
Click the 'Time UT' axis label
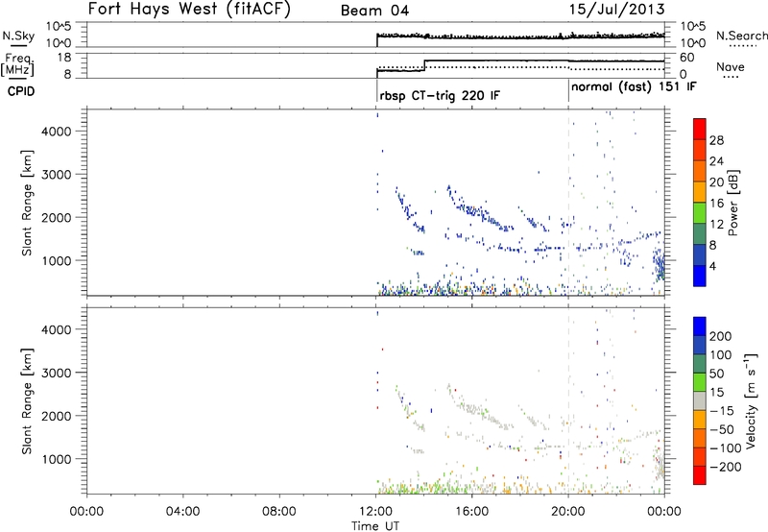375,526
